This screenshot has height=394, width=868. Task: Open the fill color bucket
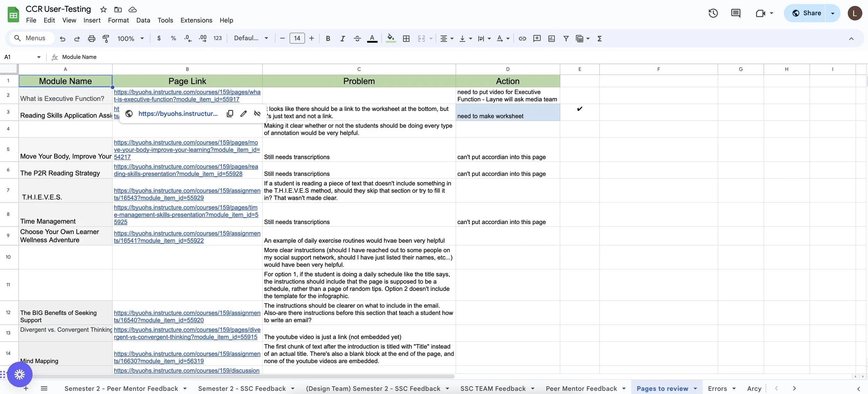(x=391, y=38)
